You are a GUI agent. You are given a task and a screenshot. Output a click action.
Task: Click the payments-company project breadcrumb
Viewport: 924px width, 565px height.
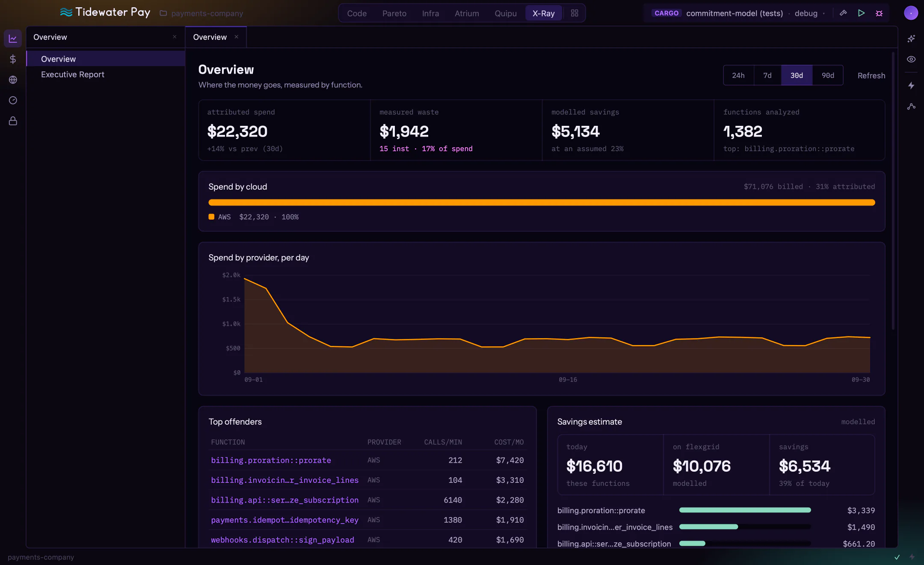point(207,13)
